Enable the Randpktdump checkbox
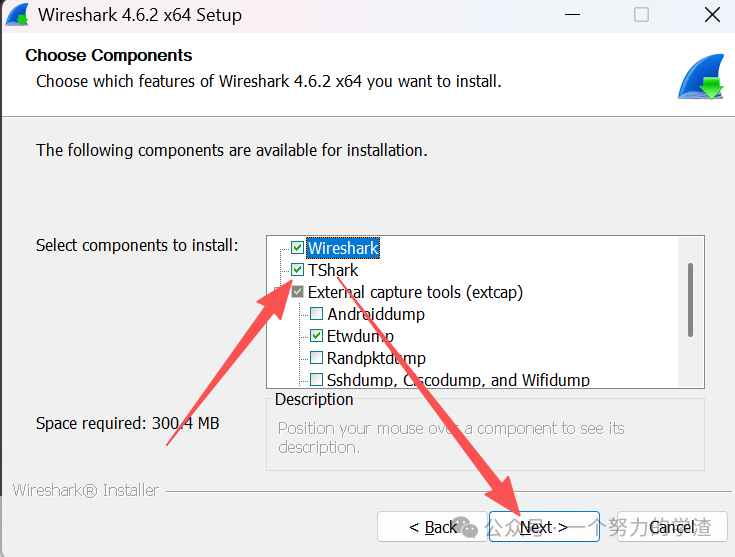The width and height of the screenshot is (735, 557). click(x=316, y=358)
